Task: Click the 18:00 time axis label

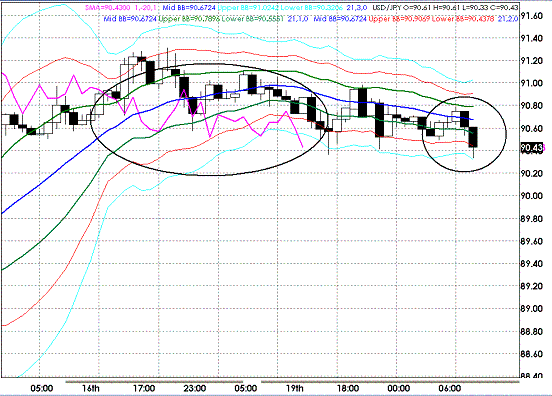Action: 348,388
